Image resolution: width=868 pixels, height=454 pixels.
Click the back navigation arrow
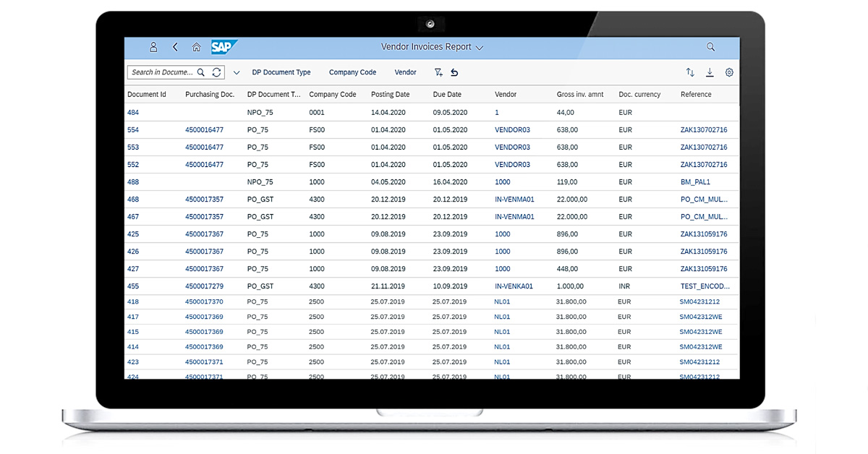[x=175, y=46]
